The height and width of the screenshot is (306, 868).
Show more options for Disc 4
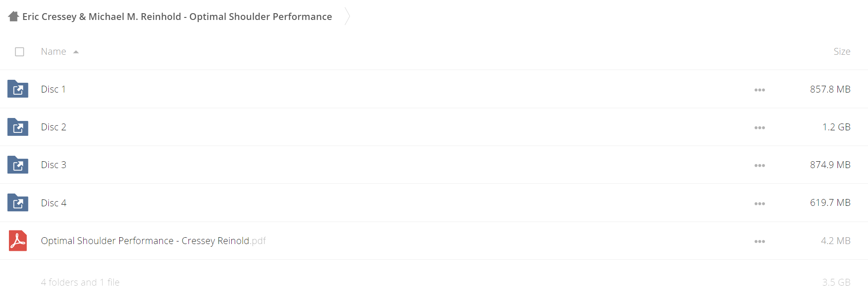(760, 204)
